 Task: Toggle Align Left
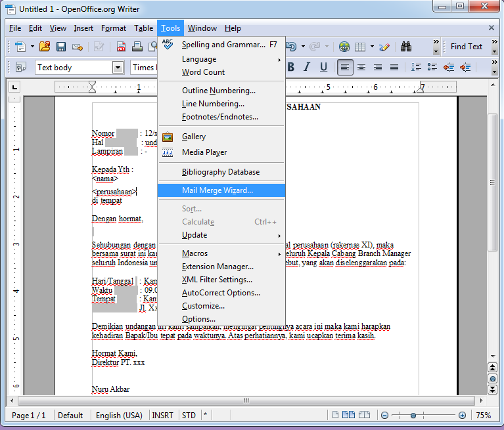pyautogui.click(x=345, y=67)
